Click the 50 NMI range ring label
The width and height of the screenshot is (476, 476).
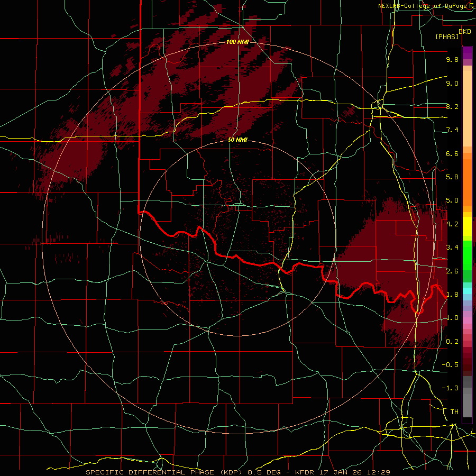point(237,140)
